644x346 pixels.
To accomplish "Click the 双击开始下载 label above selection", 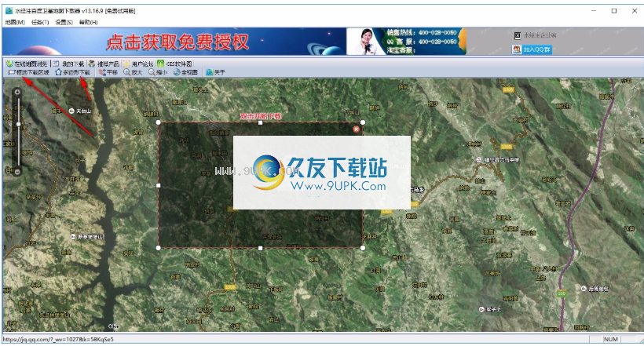I will [261, 116].
